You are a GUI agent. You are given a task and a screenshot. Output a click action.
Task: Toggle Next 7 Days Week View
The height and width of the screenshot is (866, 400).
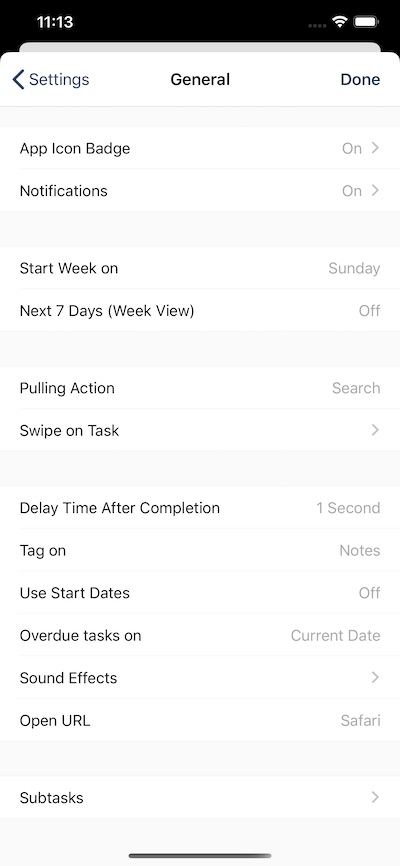tap(200, 310)
